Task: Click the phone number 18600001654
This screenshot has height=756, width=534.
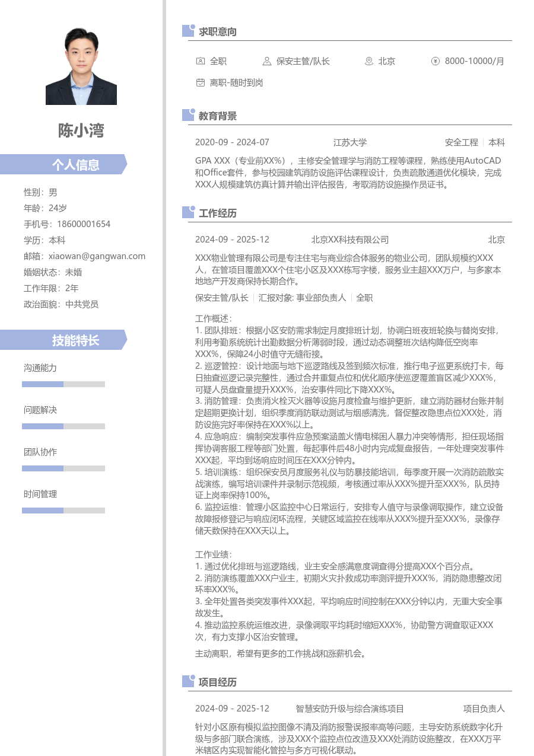Action: (x=84, y=224)
